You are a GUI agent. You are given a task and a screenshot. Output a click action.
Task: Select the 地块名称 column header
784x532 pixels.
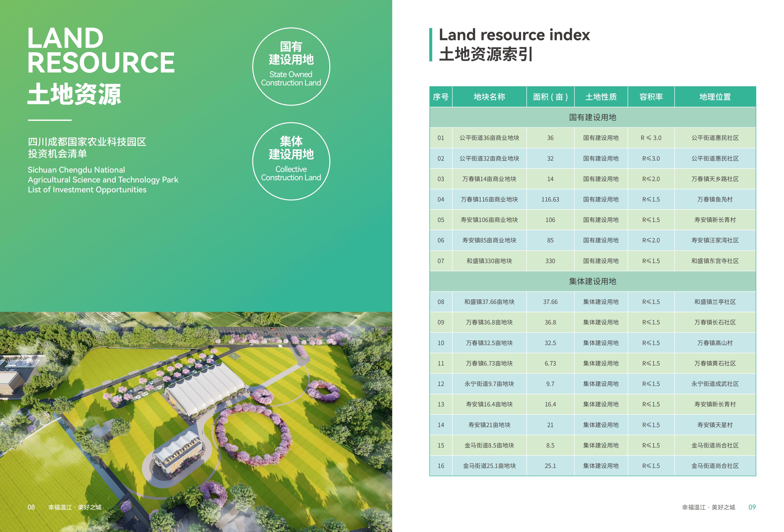(x=489, y=97)
